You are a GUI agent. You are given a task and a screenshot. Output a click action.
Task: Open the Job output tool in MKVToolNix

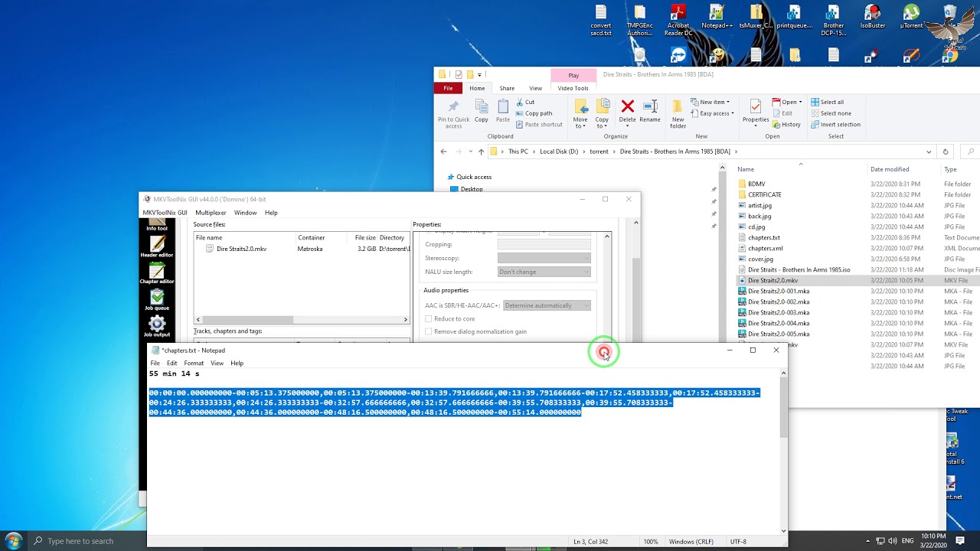click(x=157, y=327)
